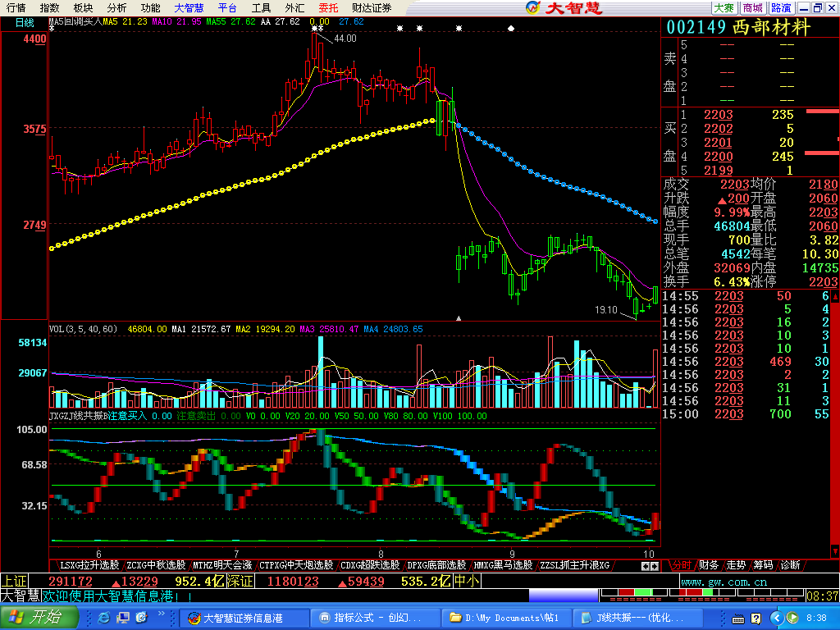Click the tick list scroll-down arrow
840x630 pixels.
coord(835,551)
